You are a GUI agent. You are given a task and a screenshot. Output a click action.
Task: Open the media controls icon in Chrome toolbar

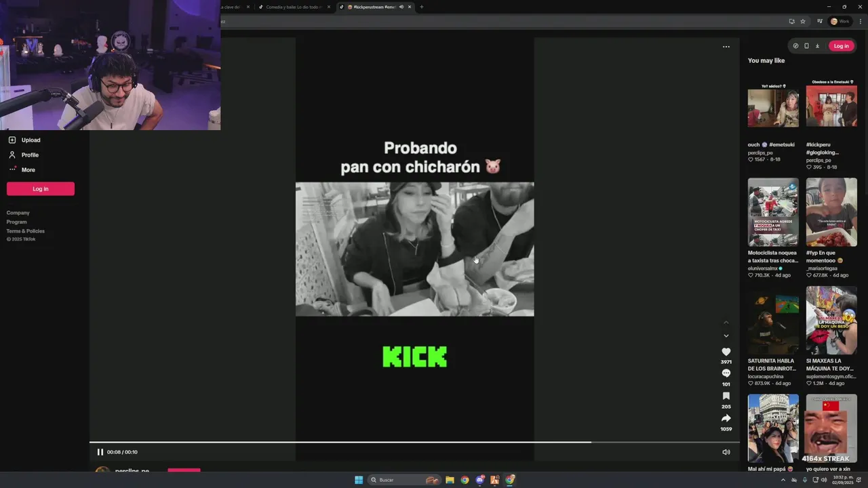(821, 21)
